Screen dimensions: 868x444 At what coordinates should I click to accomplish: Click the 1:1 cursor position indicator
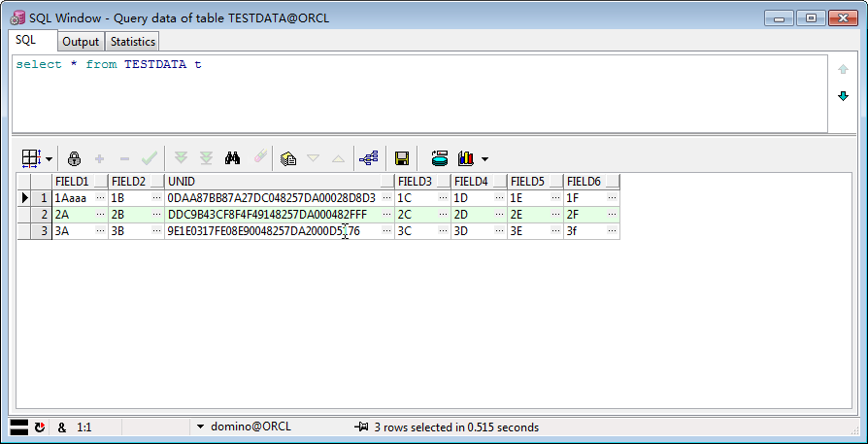(84, 427)
